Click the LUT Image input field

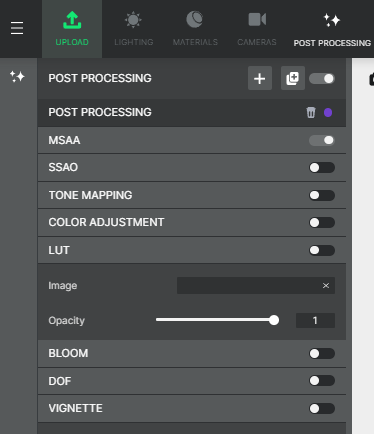[256, 286]
